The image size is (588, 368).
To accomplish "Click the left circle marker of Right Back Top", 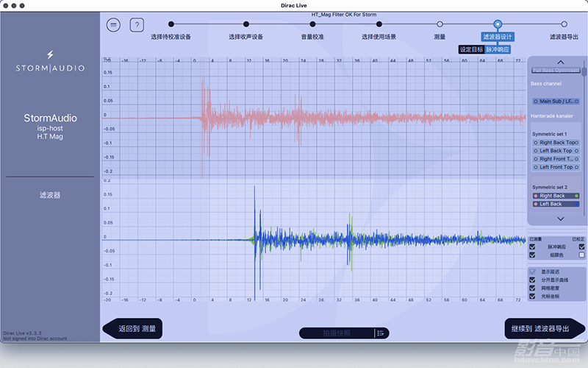I will coord(536,143).
